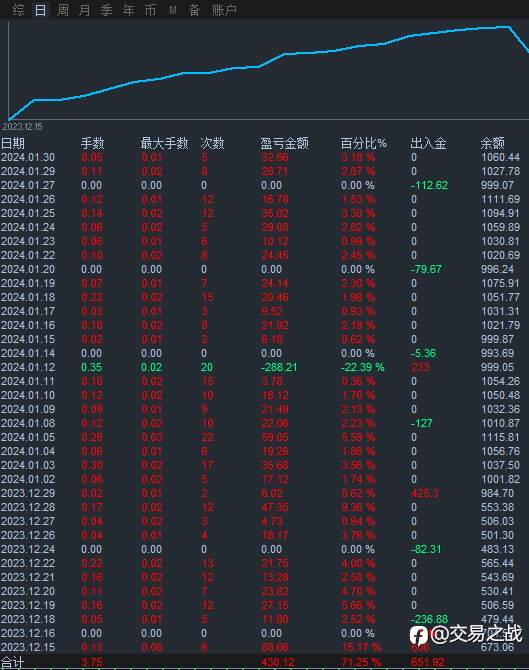Click profit 10.12 on 2024.01.23
This screenshot has height=670, width=529.
tap(275, 241)
